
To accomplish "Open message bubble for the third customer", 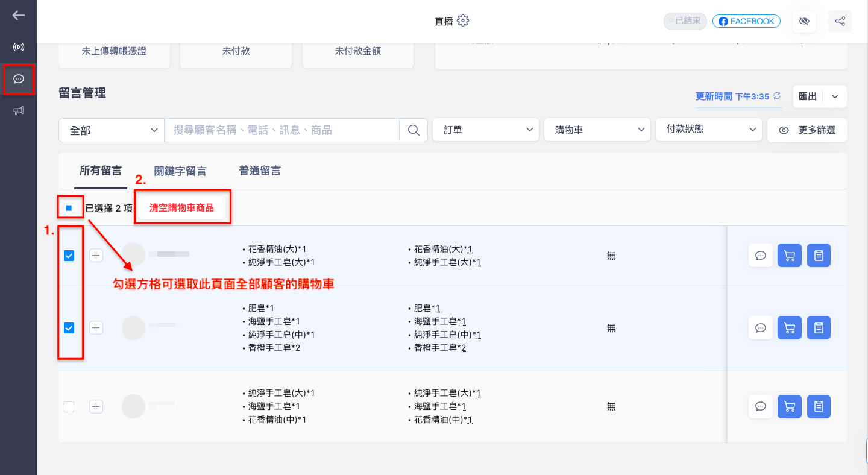I will (x=761, y=406).
